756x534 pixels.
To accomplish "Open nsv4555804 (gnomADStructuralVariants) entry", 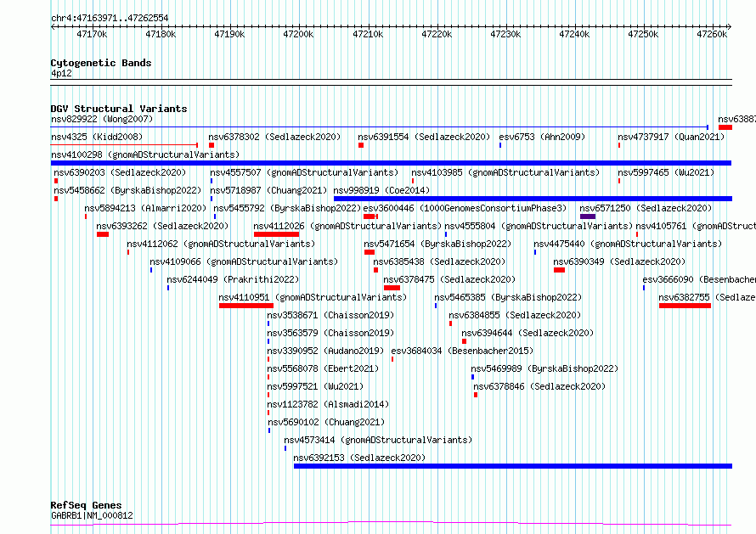I will pyautogui.click(x=539, y=226).
